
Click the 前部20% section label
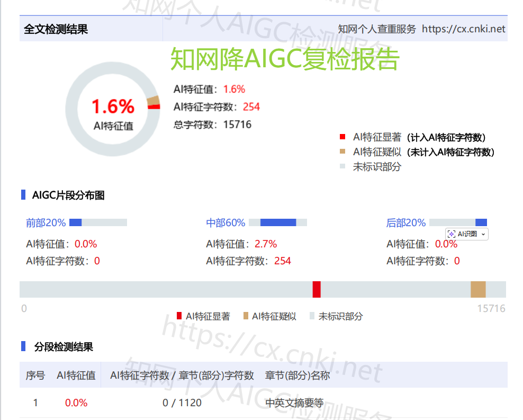(46, 223)
